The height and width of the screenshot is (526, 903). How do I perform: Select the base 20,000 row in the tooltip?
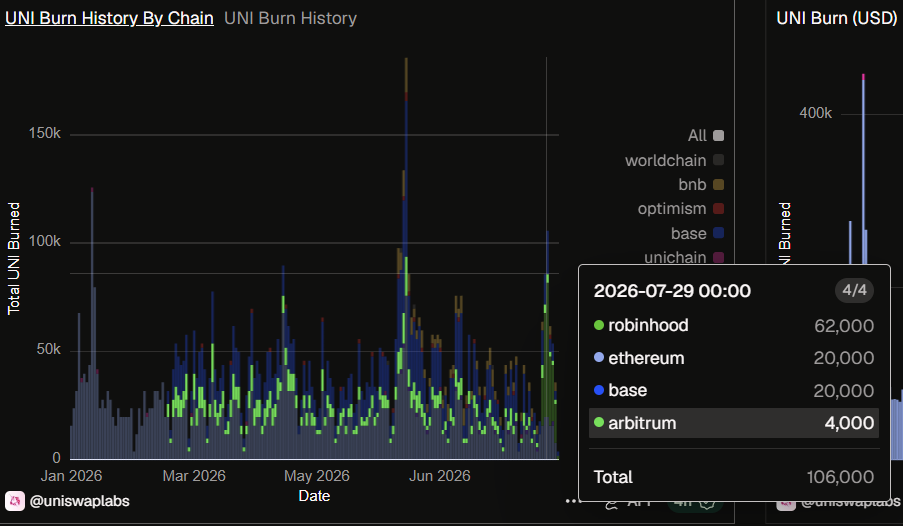tap(734, 391)
